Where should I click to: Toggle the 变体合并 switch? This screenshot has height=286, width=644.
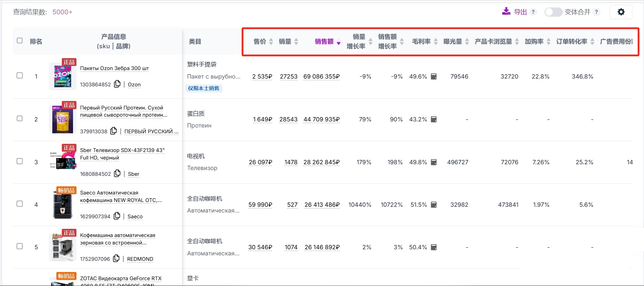[553, 12]
